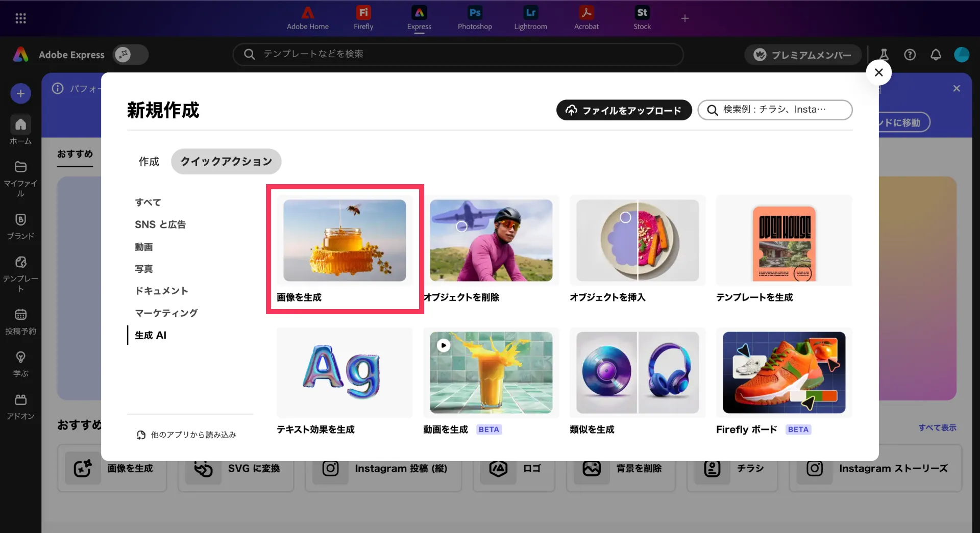Open the 画像を生成 thumbnail
980x533 pixels.
(x=345, y=240)
